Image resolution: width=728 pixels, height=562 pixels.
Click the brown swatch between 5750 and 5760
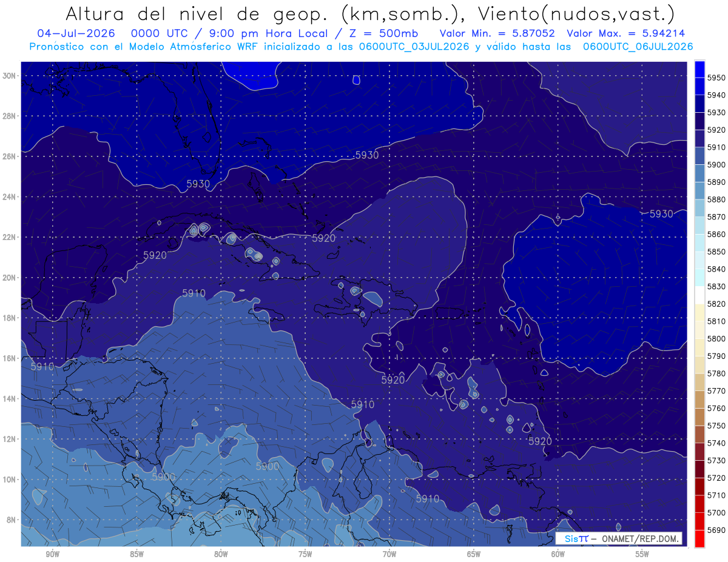(699, 416)
